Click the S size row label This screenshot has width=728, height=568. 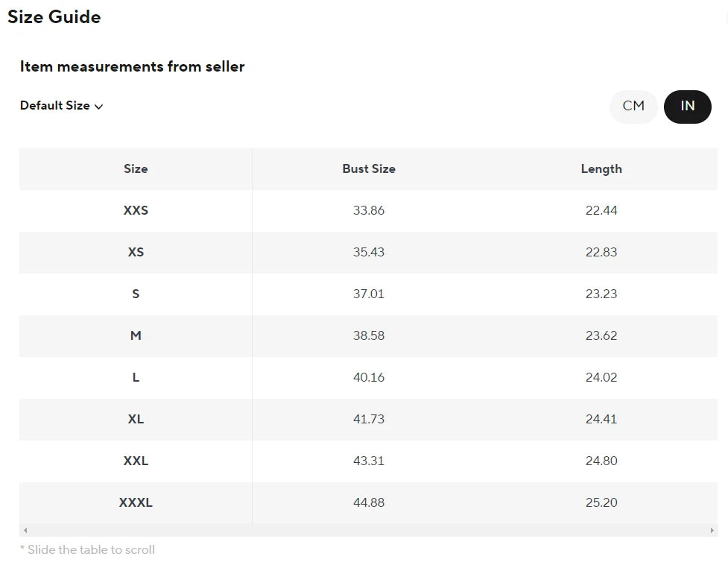click(136, 294)
